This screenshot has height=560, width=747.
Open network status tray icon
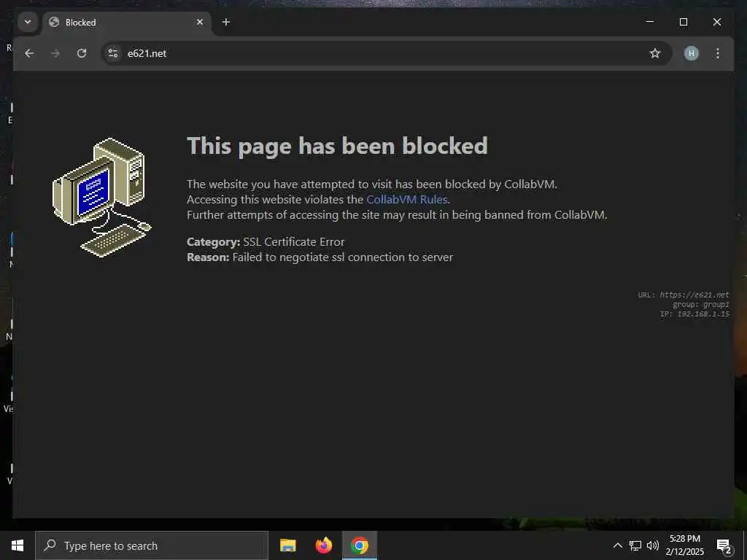point(635,545)
